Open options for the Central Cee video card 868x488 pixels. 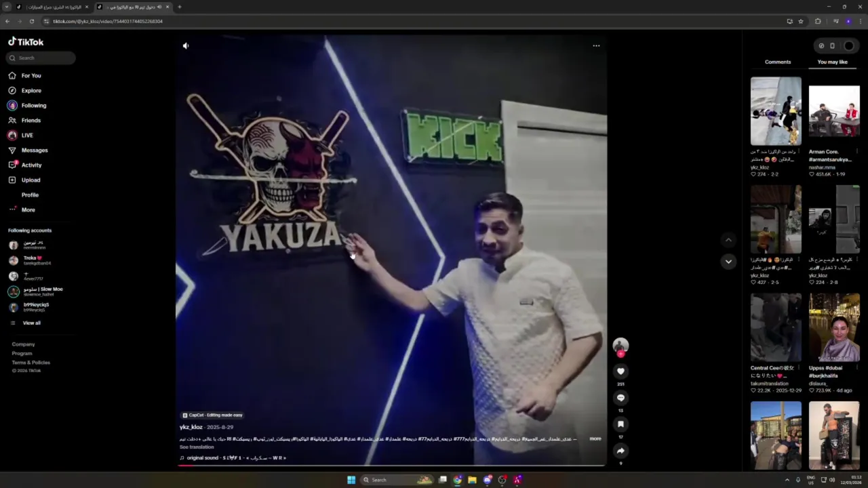click(799, 368)
